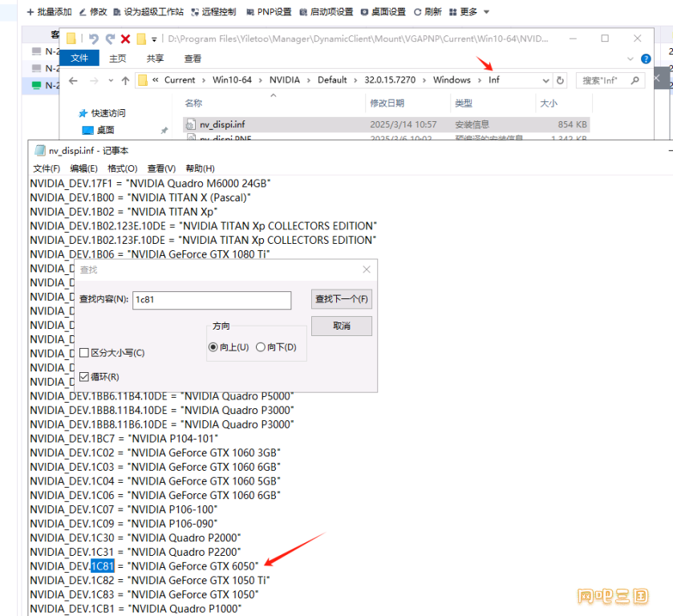This screenshot has width=673, height=616.
Task: Click the Default breadcrumb segment
Action: [x=332, y=80]
